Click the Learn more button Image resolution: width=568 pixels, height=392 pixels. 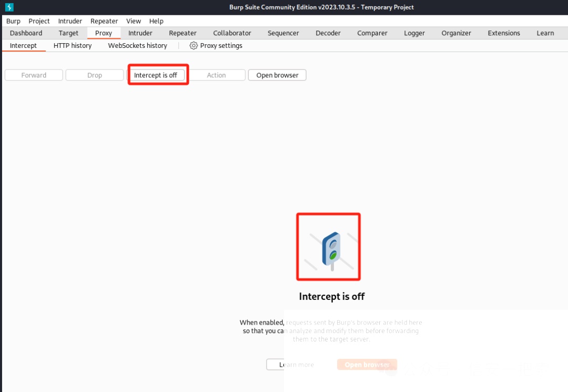[x=296, y=365]
